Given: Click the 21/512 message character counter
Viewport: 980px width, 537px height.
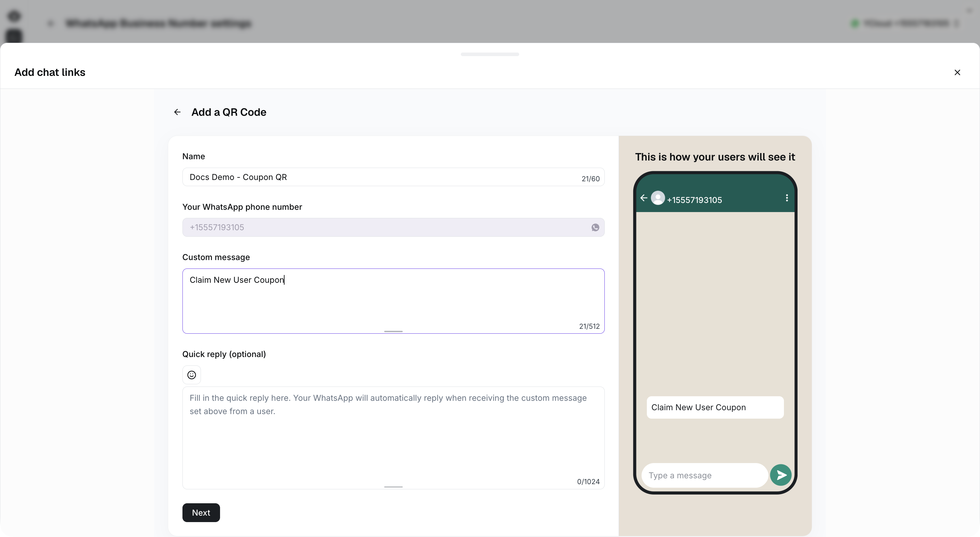Looking at the screenshot, I should point(589,326).
